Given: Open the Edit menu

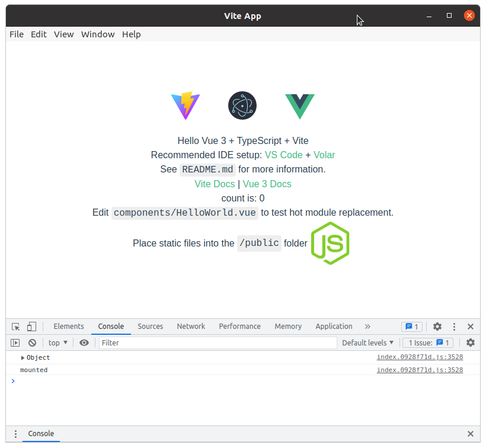Looking at the screenshot, I should pos(39,34).
